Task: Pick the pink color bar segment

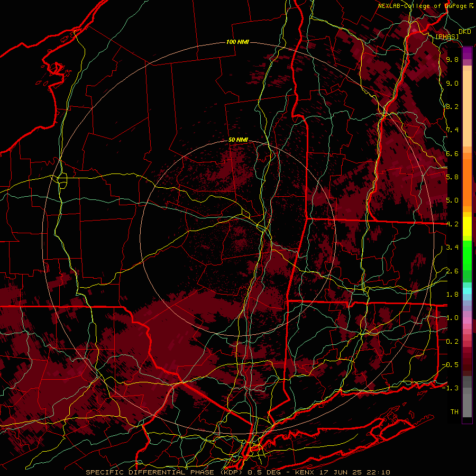Action: coord(467,321)
